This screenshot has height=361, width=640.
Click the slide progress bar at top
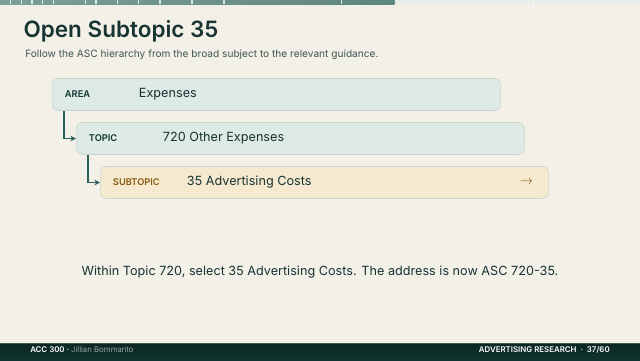tap(320, 2)
